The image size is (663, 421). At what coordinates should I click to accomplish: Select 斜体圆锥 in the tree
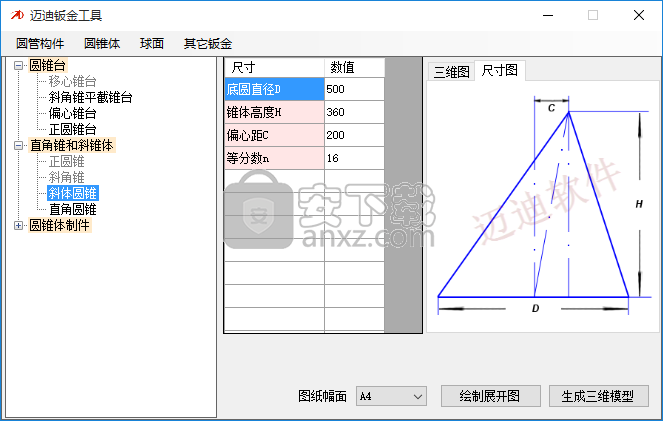click(x=73, y=193)
